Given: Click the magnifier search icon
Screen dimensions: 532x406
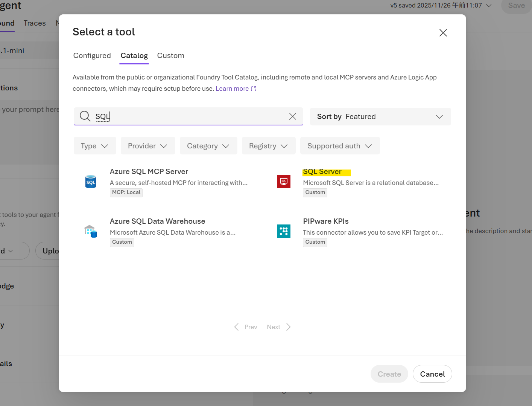Looking at the screenshot, I should click(85, 116).
